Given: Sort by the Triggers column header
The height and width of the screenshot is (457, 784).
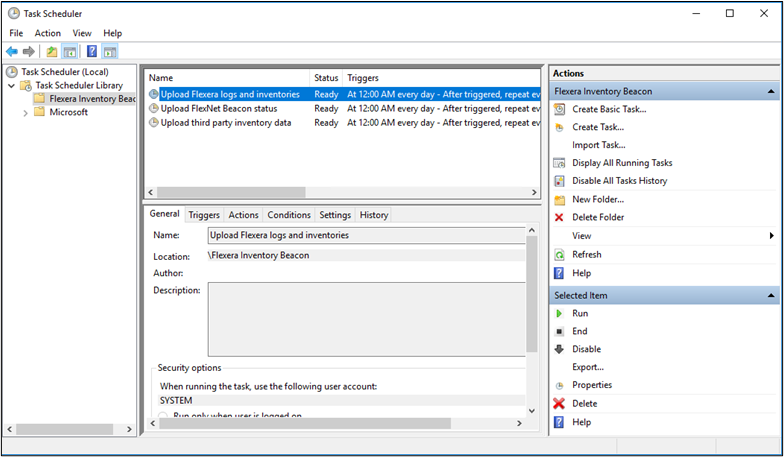Looking at the screenshot, I should pos(442,78).
